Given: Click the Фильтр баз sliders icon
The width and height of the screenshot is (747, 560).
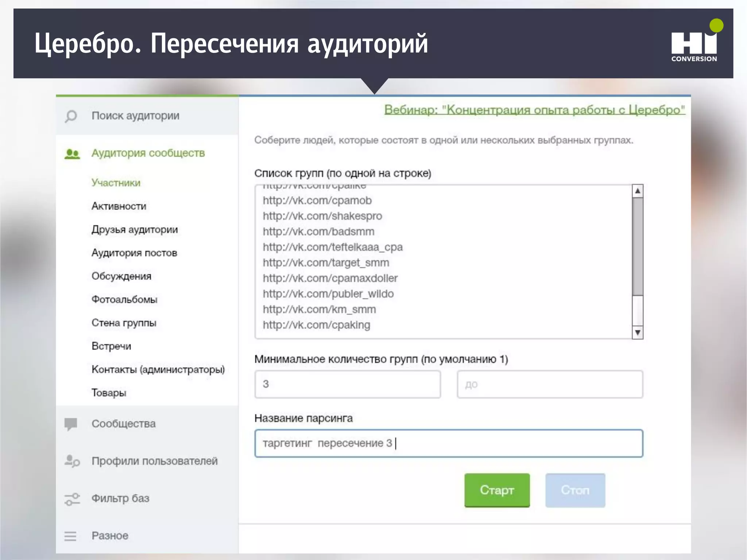Looking at the screenshot, I should [x=72, y=499].
